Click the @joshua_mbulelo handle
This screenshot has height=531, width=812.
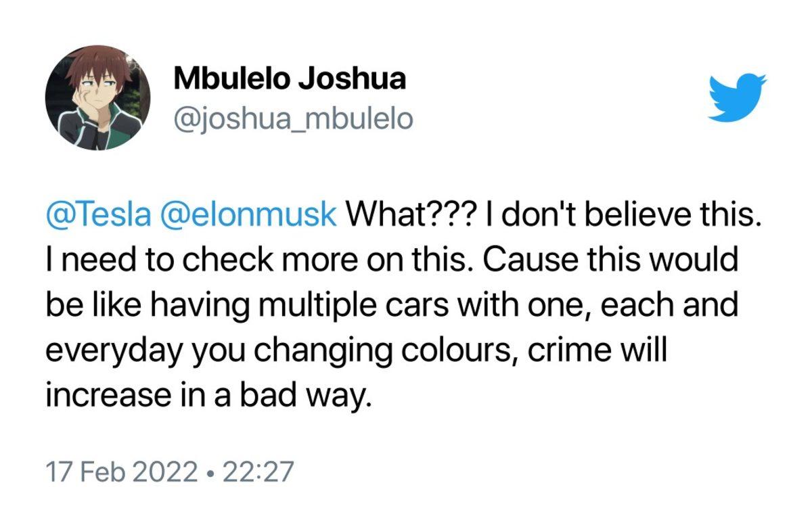(x=293, y=119)
